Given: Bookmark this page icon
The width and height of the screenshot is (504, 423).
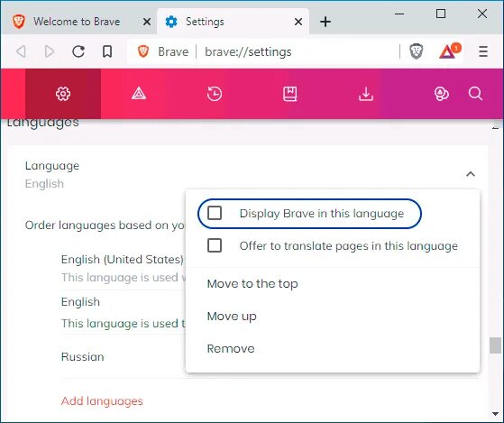Looking at the screenshot, I should [107, 51].
